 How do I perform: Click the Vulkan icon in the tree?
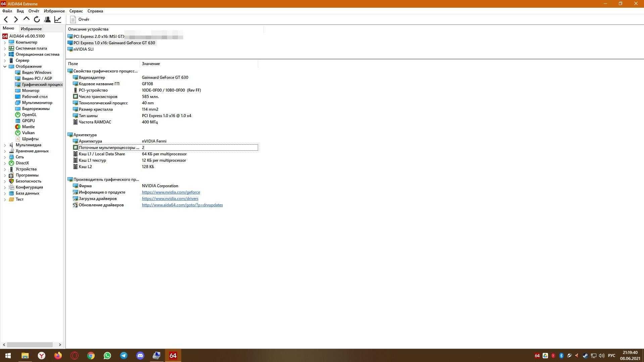click(x=18, y=133)
